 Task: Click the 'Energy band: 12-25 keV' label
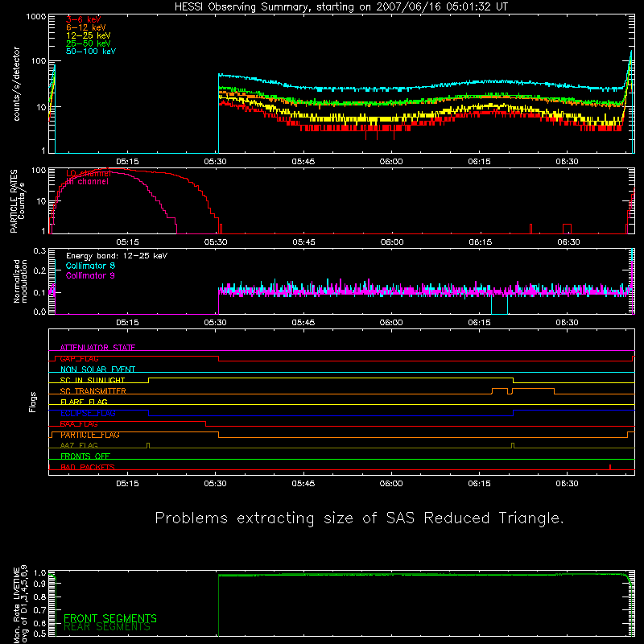[117, 256]
